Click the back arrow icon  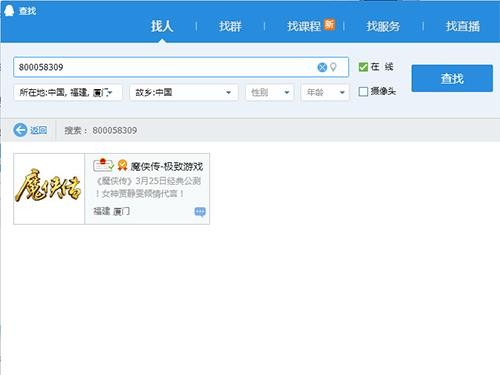pos(20,130)
